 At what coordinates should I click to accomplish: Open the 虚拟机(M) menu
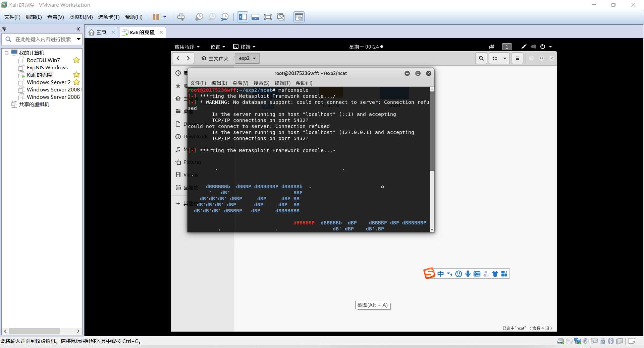81,17
